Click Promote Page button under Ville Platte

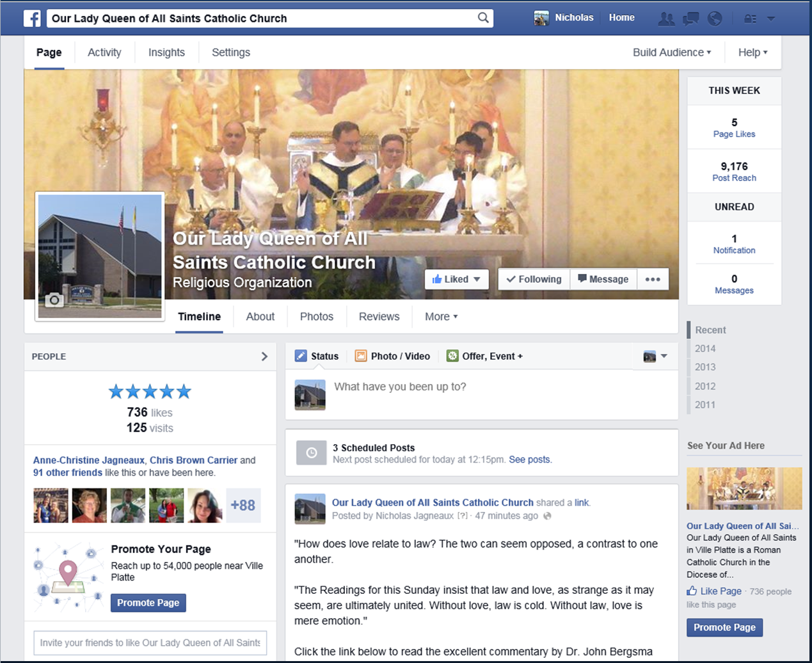[148, 603]
